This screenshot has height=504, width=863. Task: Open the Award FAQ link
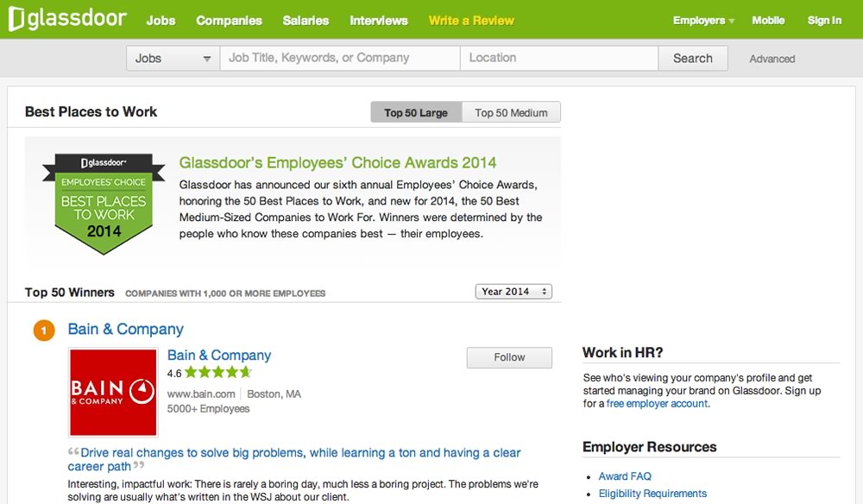[625, 476]
